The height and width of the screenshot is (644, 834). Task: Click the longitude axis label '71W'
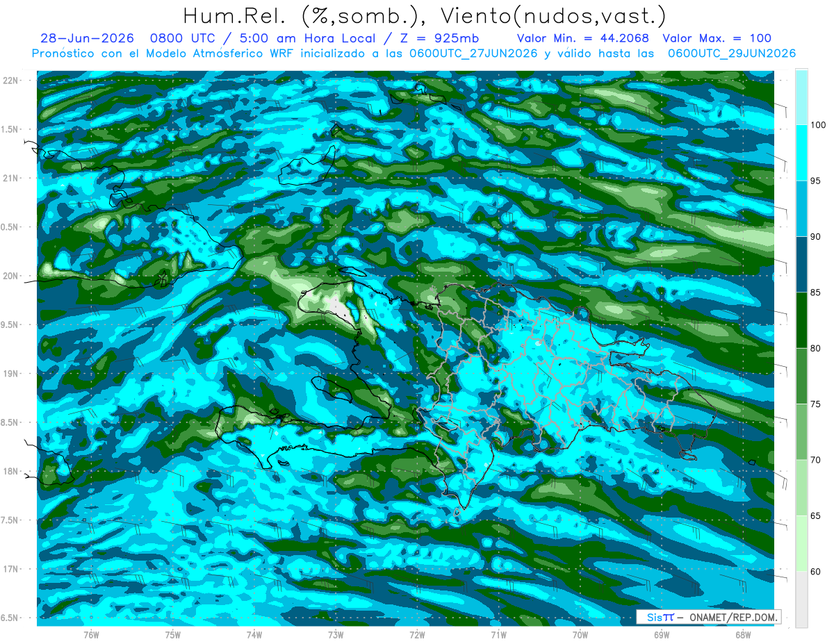498,635
